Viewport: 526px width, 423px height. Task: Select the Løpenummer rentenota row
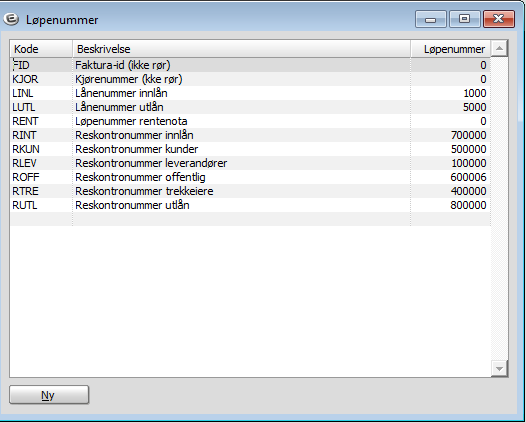pyautogui.click(x=250, y=121)
